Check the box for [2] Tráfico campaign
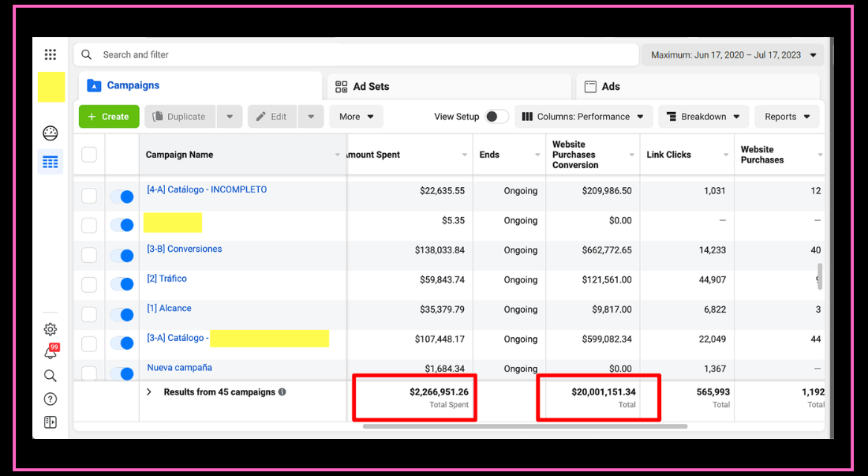868x476 pixels. tap(89, 284)
